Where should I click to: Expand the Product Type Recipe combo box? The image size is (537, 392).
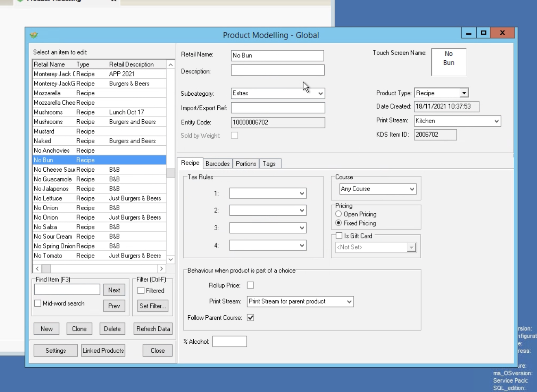pyautogui.click(x=464, y=93)
